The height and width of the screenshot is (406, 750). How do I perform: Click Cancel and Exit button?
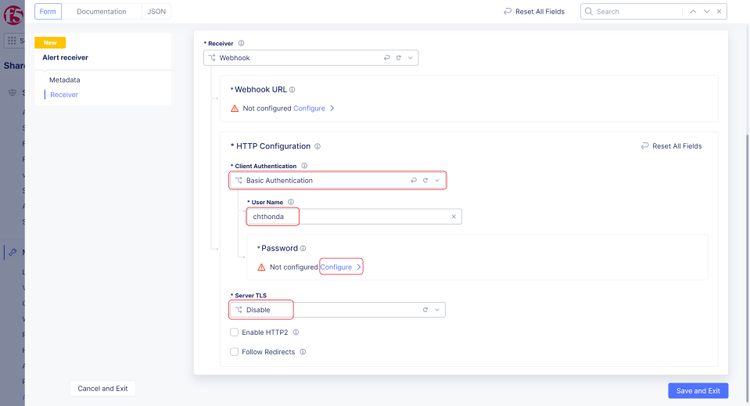(102, 388)
